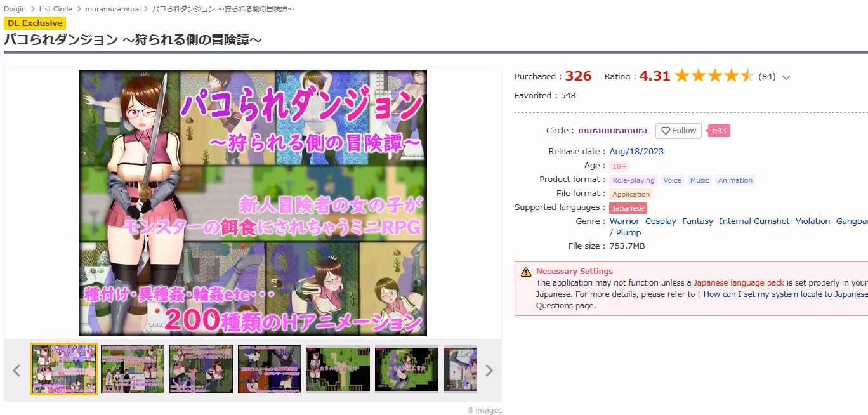The image size is (868, 415).
Task: Click the file size value 753.7MB
Action: point(628,246)
